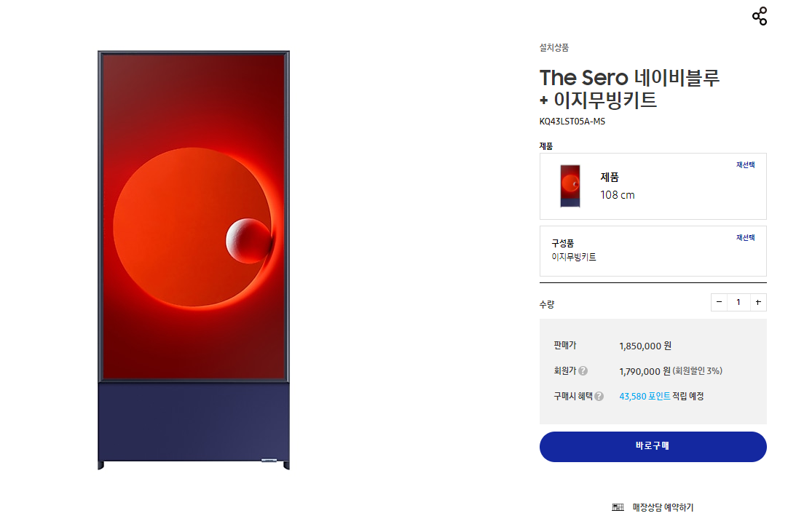Image resolution: width=788 pixels, height=532 pixels.
Task: Click the quantity input field showing 1
Action: pos(738,302)
